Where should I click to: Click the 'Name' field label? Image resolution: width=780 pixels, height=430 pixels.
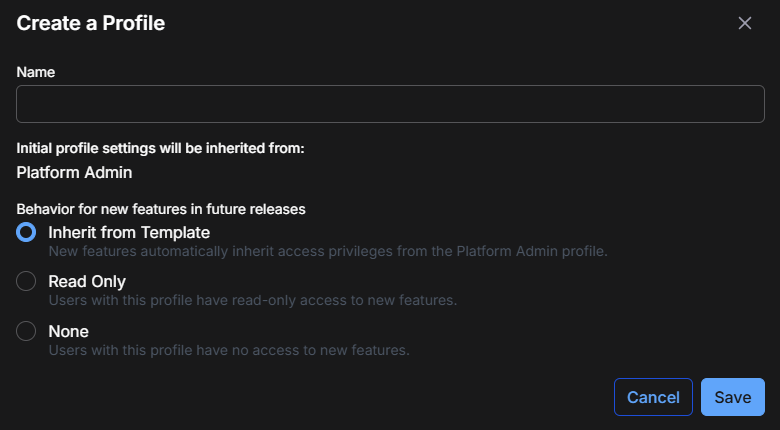(36, 72)
